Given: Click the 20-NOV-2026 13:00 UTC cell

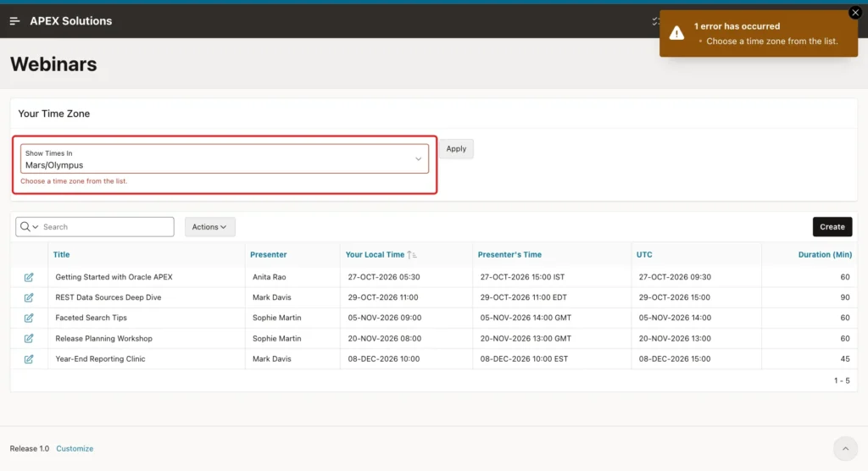Looking at the screenshot, I should click(x=675, y=338).
